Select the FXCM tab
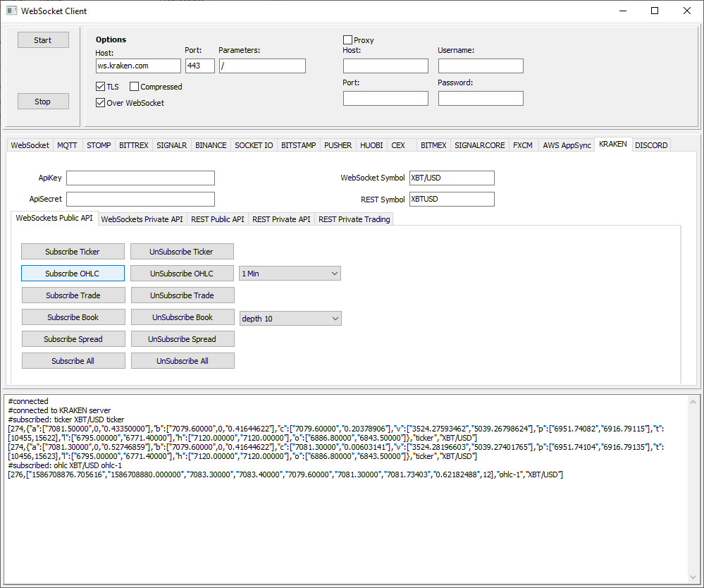The height and width of the screenshot is (588, 704). pos(523,145)
